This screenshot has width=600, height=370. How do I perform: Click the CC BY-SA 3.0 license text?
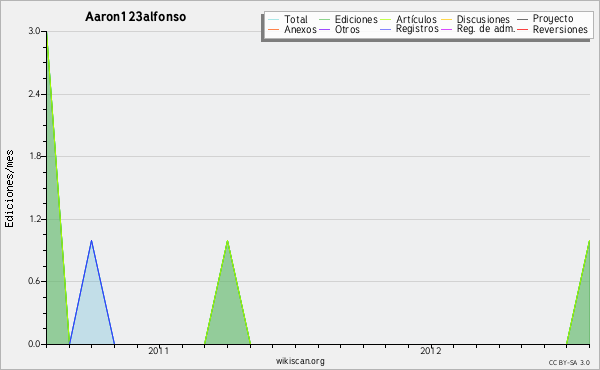[x=569, y=362]
